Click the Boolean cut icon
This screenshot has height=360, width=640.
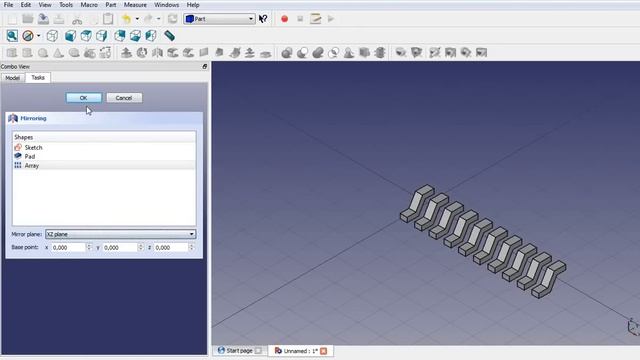point(302,53)
